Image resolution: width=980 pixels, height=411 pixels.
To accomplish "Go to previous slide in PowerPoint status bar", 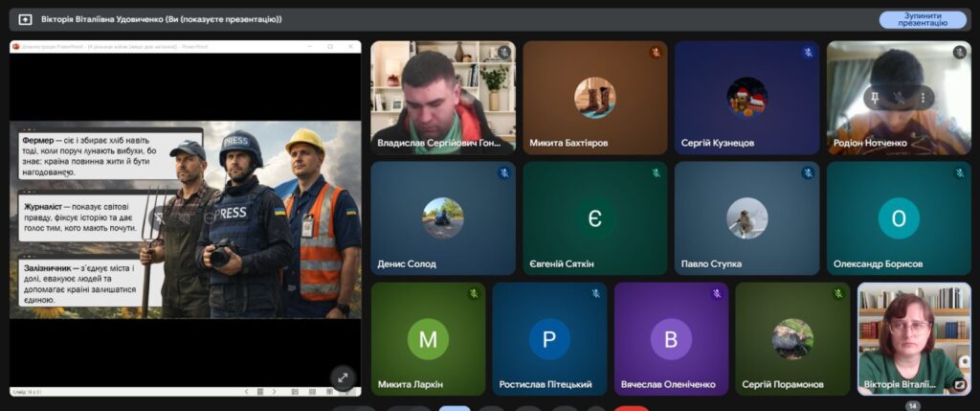I will point(245,392).
